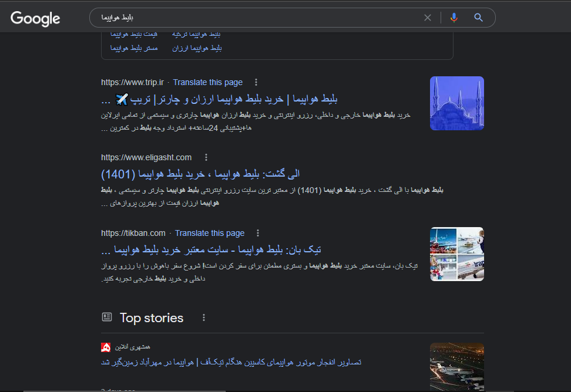
Task: Select related search مستر بلیط هواپیما
Action: tap(134, 48)
